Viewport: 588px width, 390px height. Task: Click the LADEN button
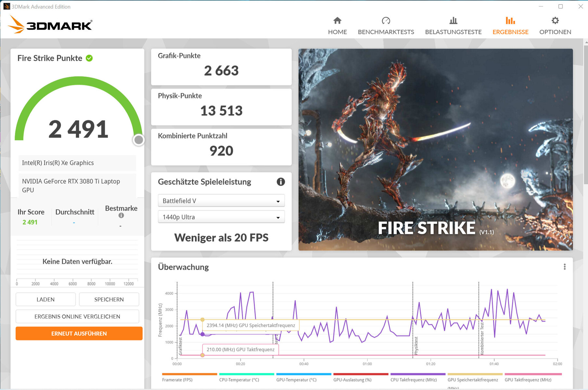click(45, 299)
